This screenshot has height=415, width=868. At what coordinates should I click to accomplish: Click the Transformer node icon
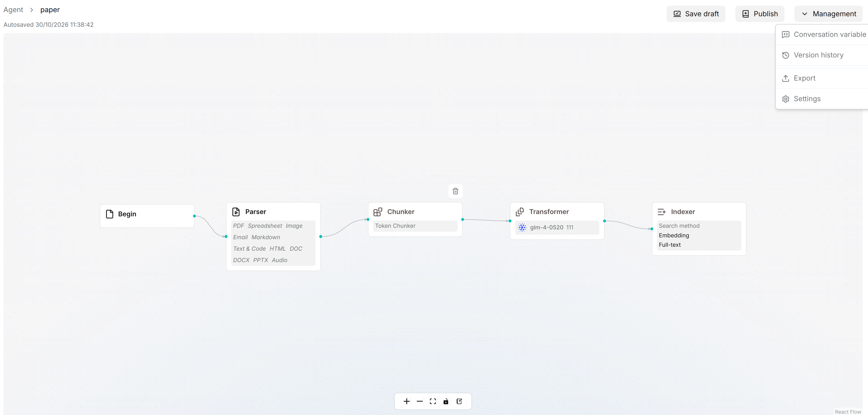pos(520,212)
